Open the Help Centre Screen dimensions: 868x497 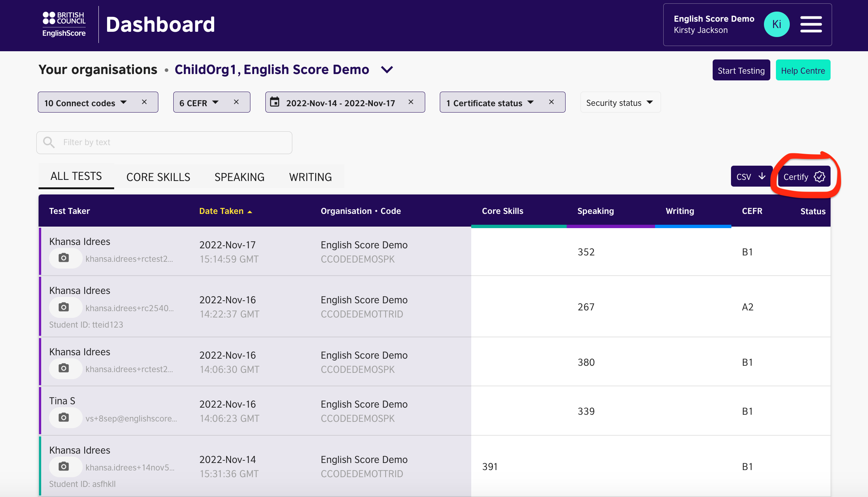[x=803, y=70]
